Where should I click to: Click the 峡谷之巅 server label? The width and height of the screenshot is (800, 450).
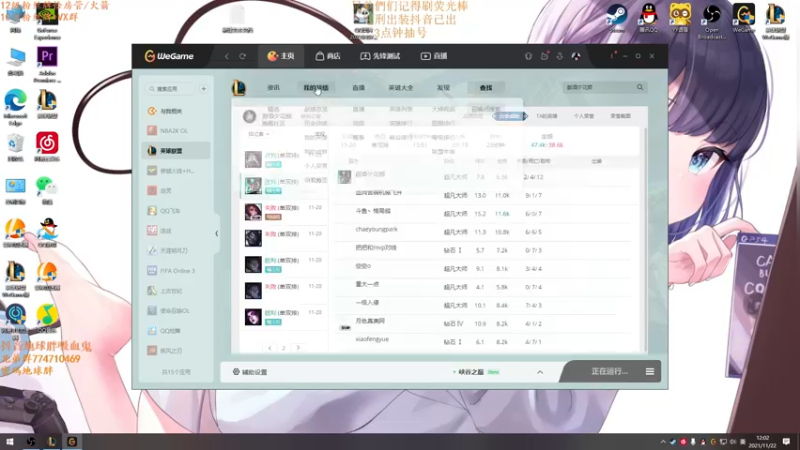(470, 372)
